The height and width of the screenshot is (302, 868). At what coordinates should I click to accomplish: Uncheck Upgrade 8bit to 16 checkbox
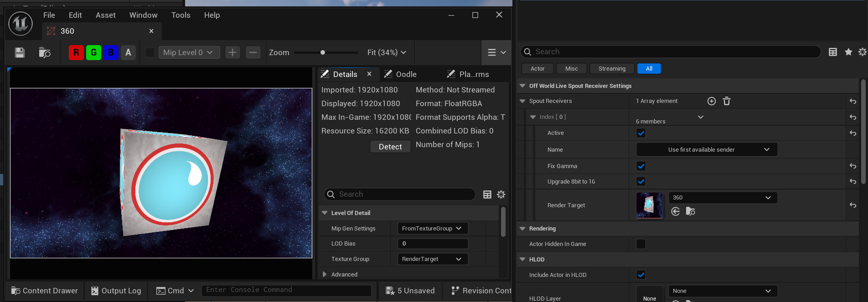[x=641, y=181]
